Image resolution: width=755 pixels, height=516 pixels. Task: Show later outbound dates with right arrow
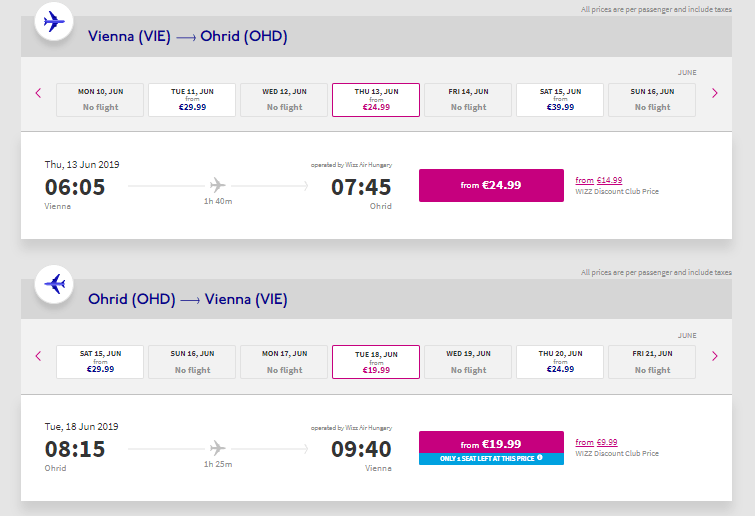pos(715,93)
